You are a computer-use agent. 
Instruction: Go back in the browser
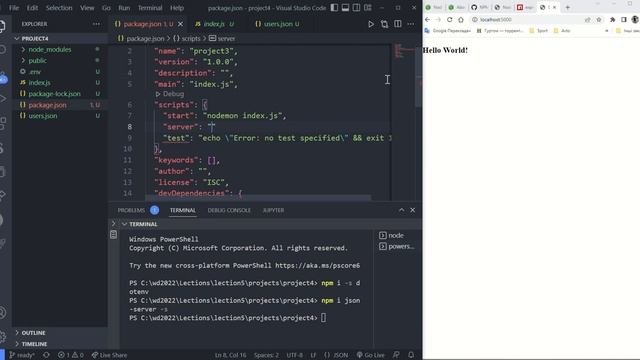[x=427, y=20]
